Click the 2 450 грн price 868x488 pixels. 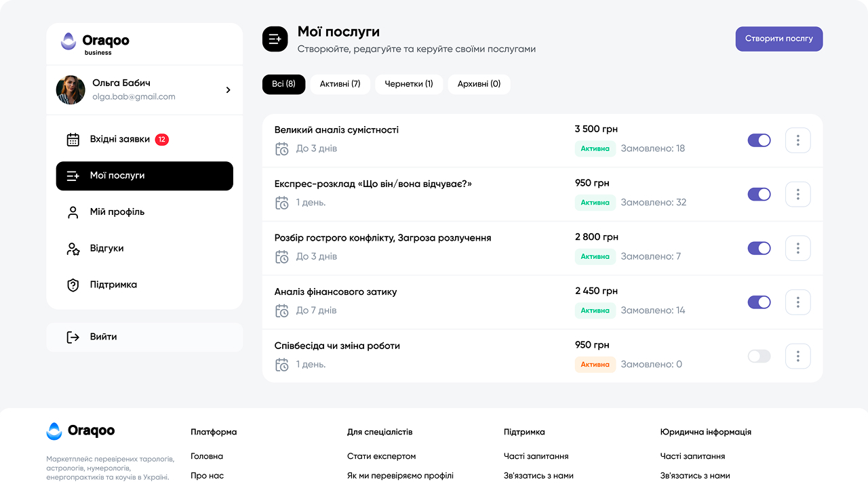pos(597,291)
